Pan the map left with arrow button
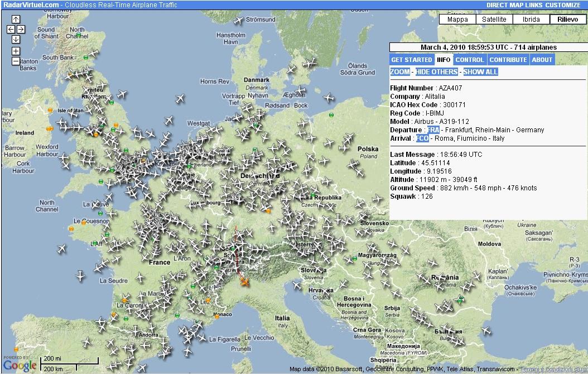588x374 pixels. [11, 29]
